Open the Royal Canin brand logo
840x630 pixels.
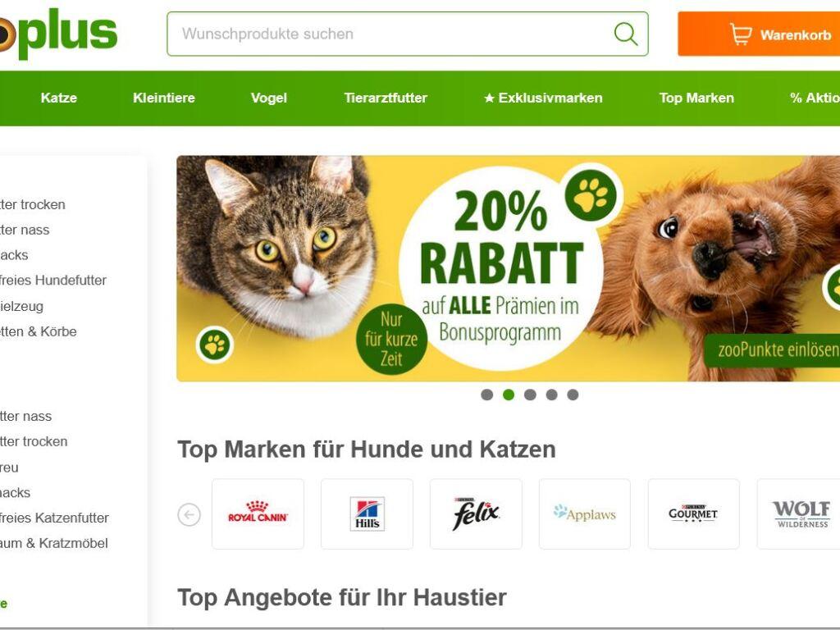pyautogui.click(x=258, y=514)
